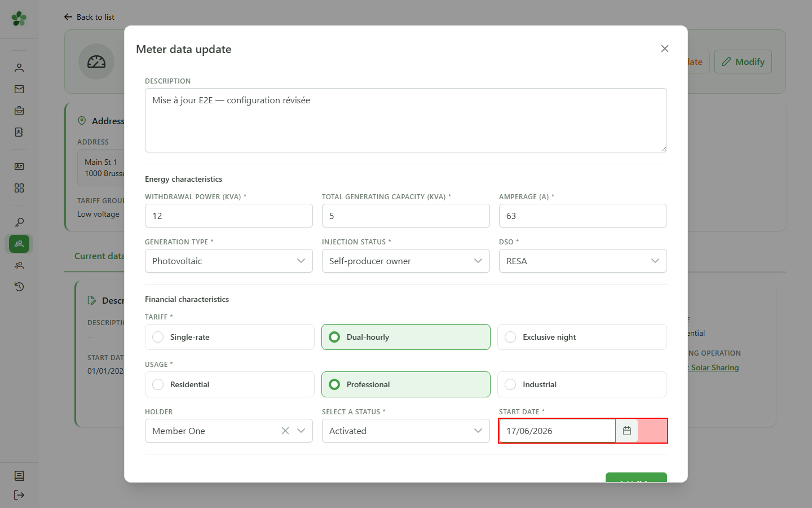
Task: Open the Select a status Activated dropdown
Action: 406,431
